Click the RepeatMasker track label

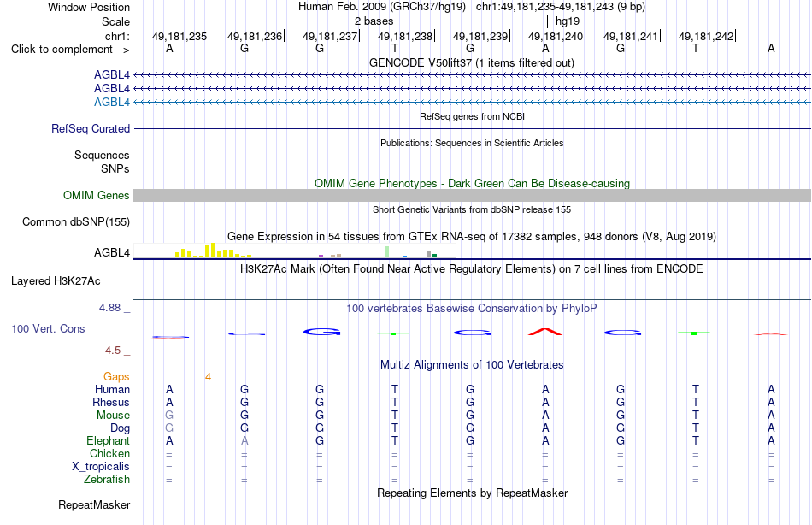pos(94,504)
